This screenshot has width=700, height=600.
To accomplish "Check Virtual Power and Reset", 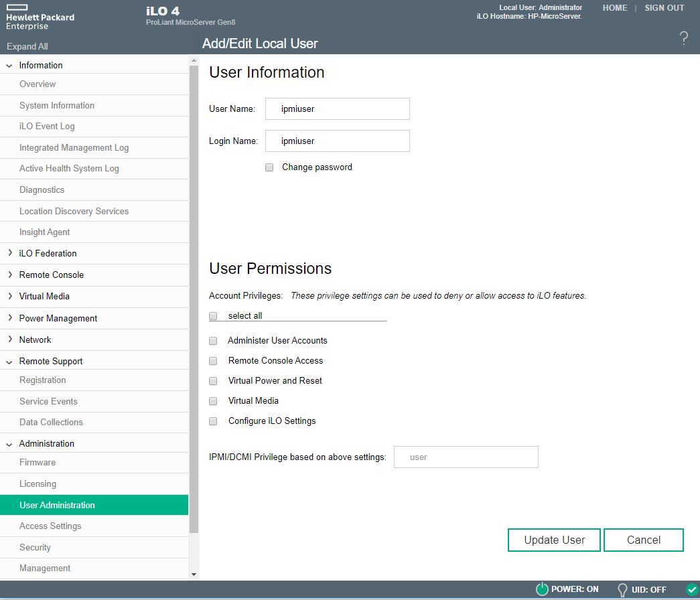I will (x=214, y=381).
